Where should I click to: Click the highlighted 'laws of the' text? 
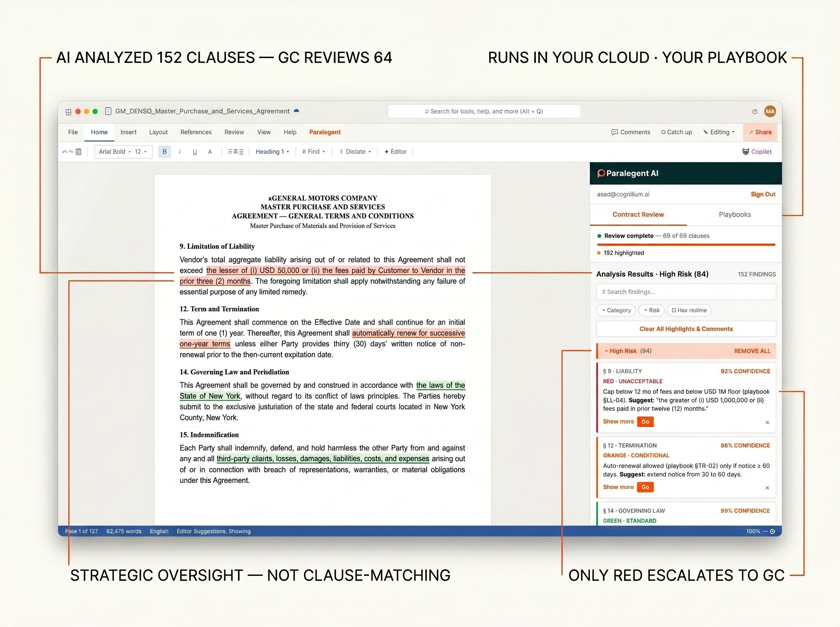click(x=440, y=385)
